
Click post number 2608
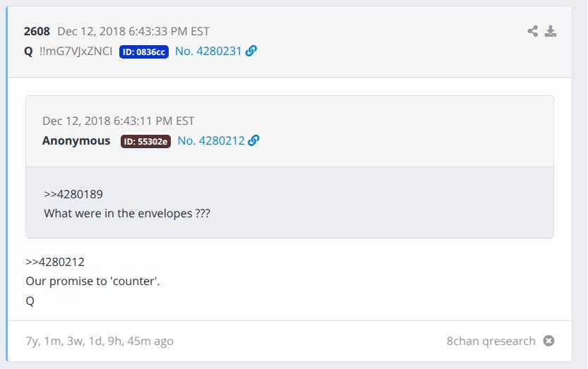[37, 31]
